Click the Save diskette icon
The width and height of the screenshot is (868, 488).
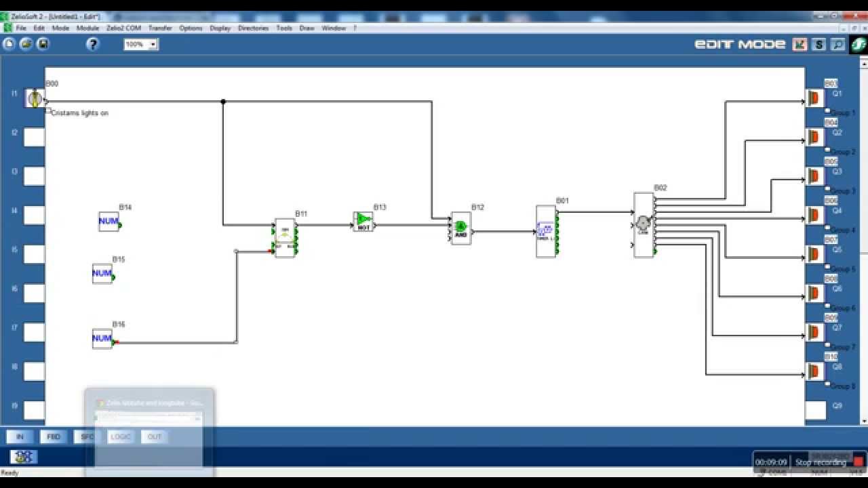point(43,44)
